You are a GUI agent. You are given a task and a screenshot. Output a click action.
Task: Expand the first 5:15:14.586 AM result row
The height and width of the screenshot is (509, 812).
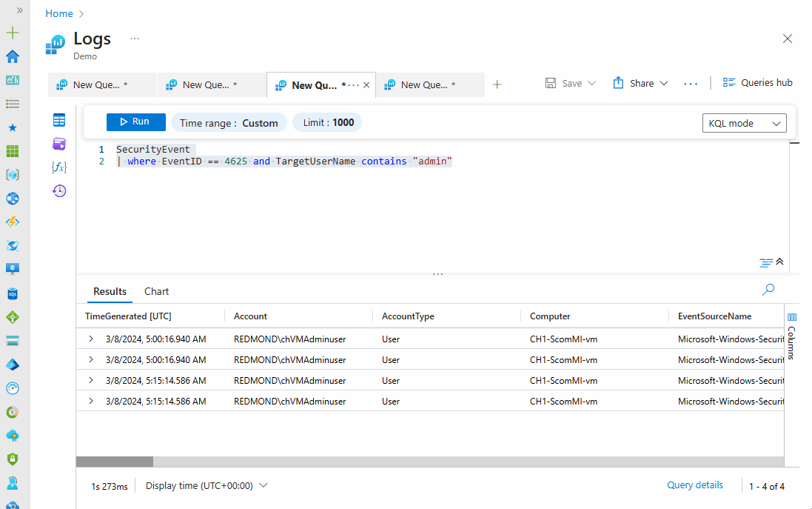pyautogui.click(x=91, y=381)
